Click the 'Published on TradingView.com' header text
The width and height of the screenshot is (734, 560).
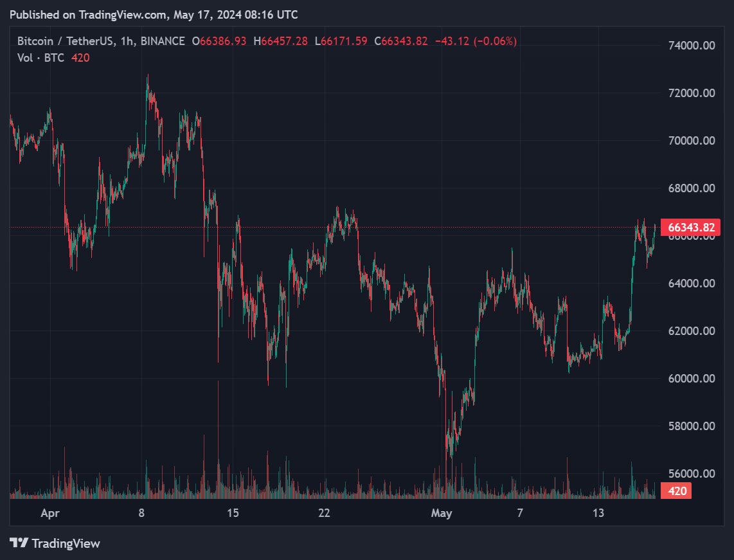click(x=154, y=14)
